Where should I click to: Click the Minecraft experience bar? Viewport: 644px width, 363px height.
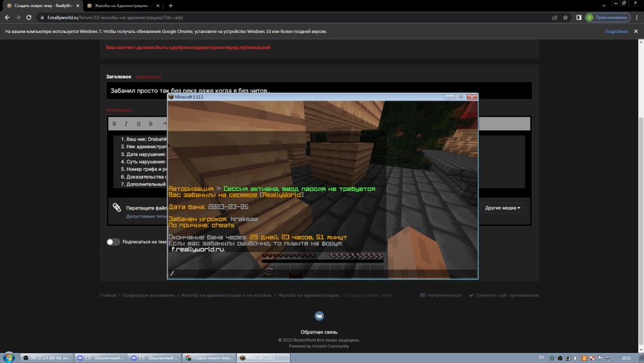coord(323,260)
